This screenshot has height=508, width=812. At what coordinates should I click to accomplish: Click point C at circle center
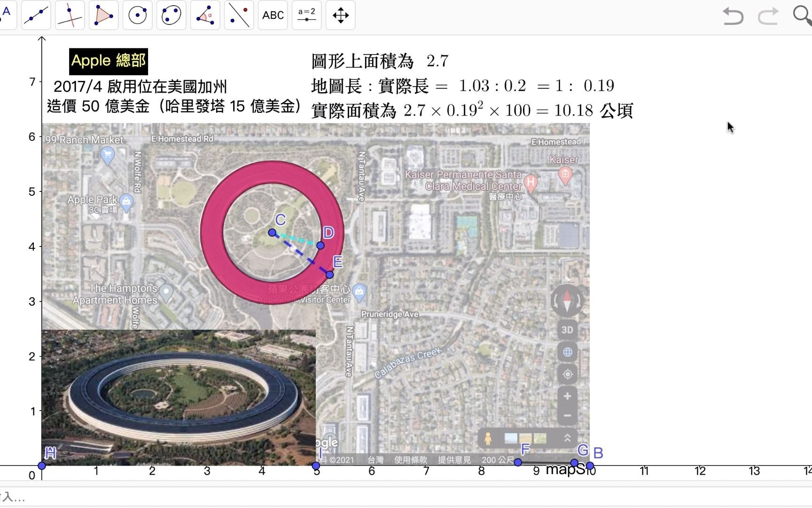click(x=272, y=232)
